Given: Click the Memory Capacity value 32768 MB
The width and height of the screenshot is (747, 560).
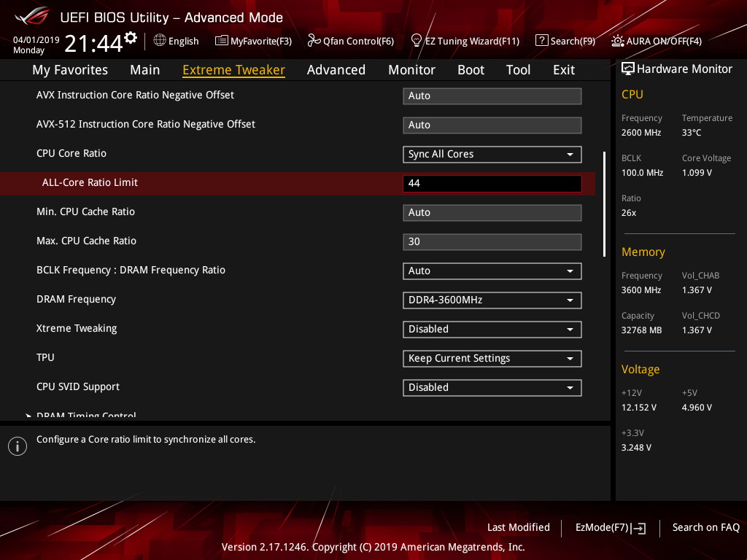Looking at the screenshot, I should click(641, 330).
